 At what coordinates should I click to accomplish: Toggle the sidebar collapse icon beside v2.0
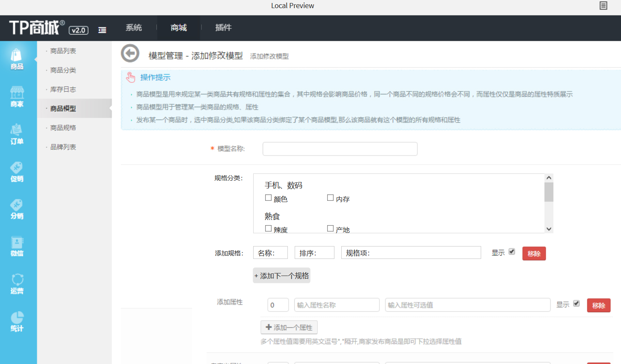pos(102,30)
